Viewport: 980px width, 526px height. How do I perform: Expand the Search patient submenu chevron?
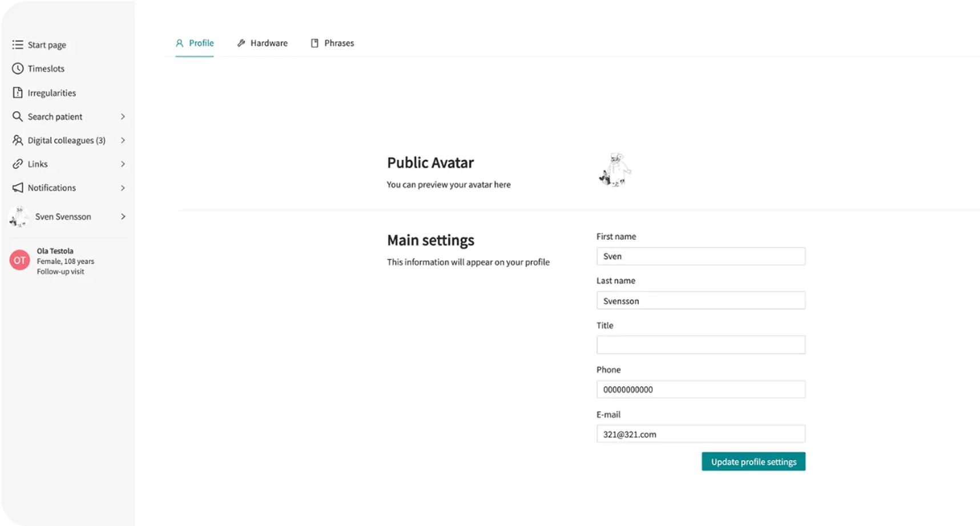coord(123,116)
